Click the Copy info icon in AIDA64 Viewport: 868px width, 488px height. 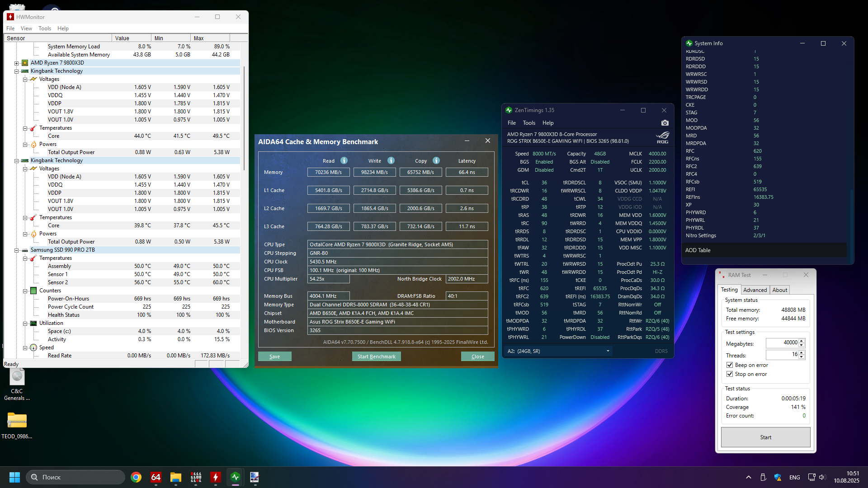pyautogui.click(x=436, y=160)
